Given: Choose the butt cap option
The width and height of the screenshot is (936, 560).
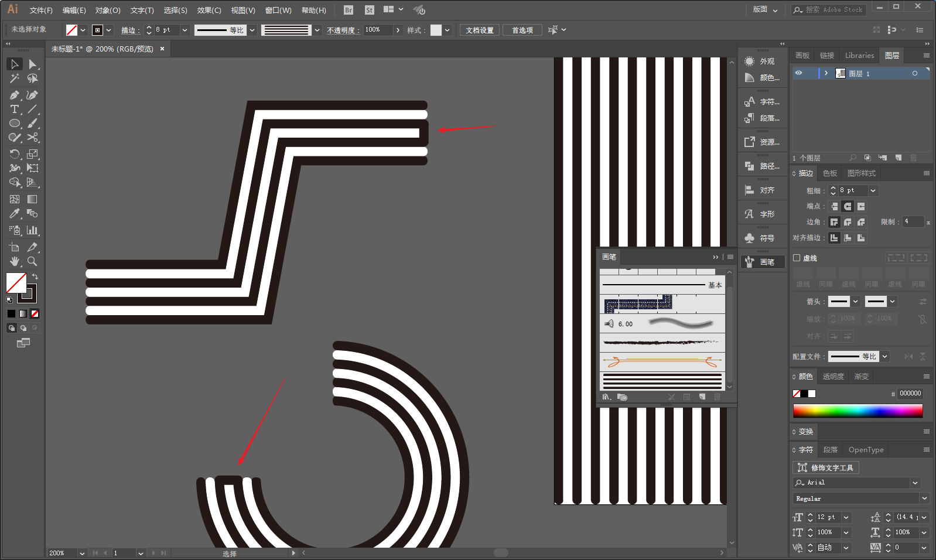Looking at the screenshot, I should pos(834,206).
